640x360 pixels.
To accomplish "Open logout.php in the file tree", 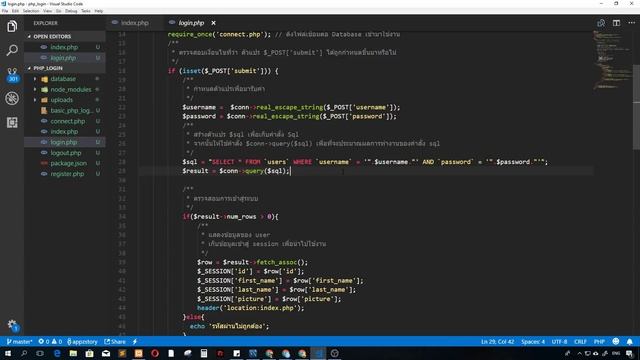I will point(65,153).
